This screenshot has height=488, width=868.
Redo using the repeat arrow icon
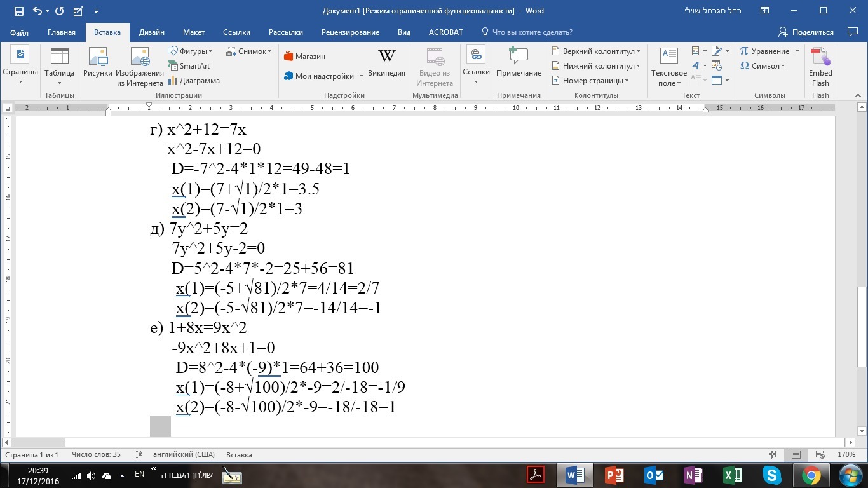(60, 11)
